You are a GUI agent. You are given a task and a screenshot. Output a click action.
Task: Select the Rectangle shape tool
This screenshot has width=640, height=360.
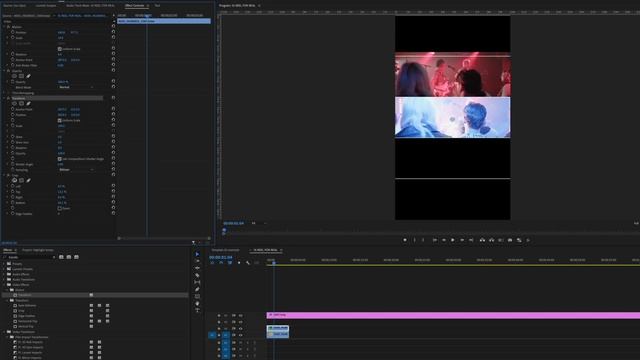coord(197,296)
